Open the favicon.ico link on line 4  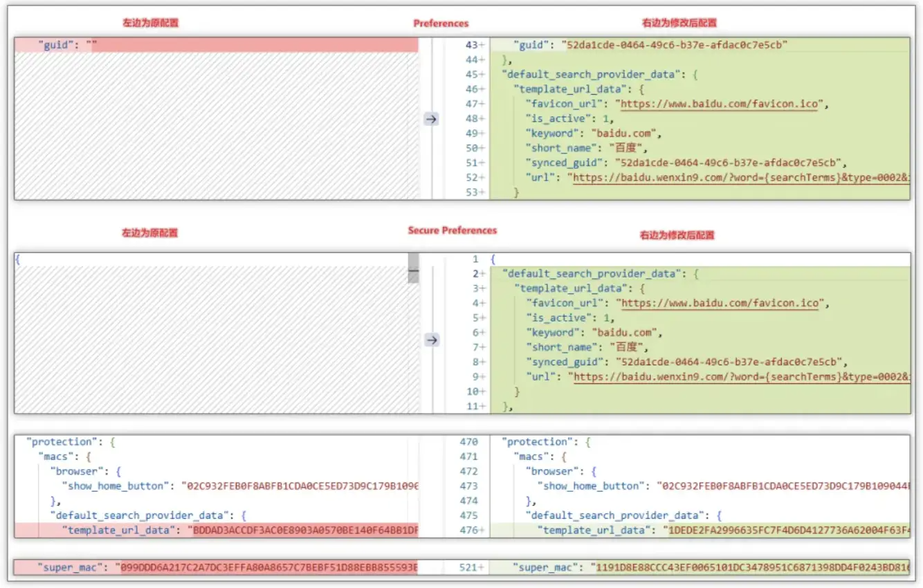[720, 303]
